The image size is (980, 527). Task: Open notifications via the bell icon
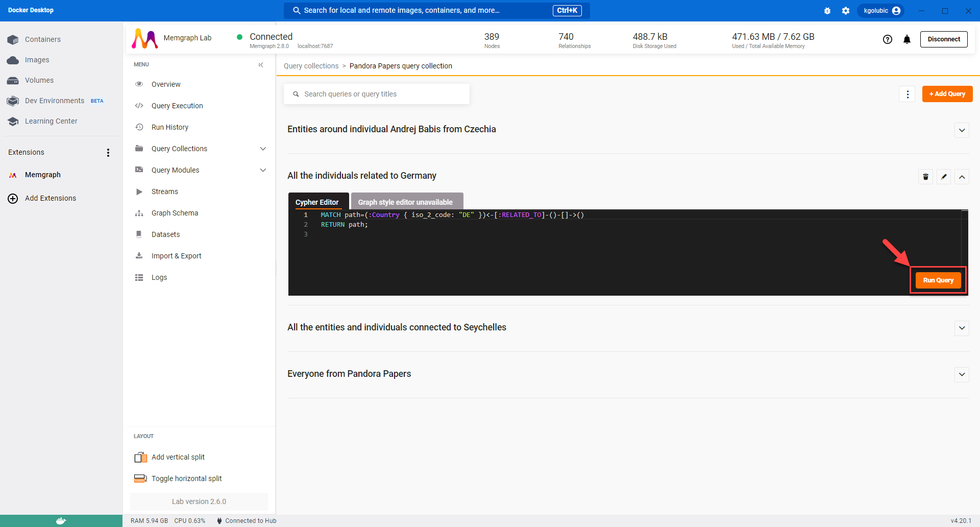(x=906, y=39)
